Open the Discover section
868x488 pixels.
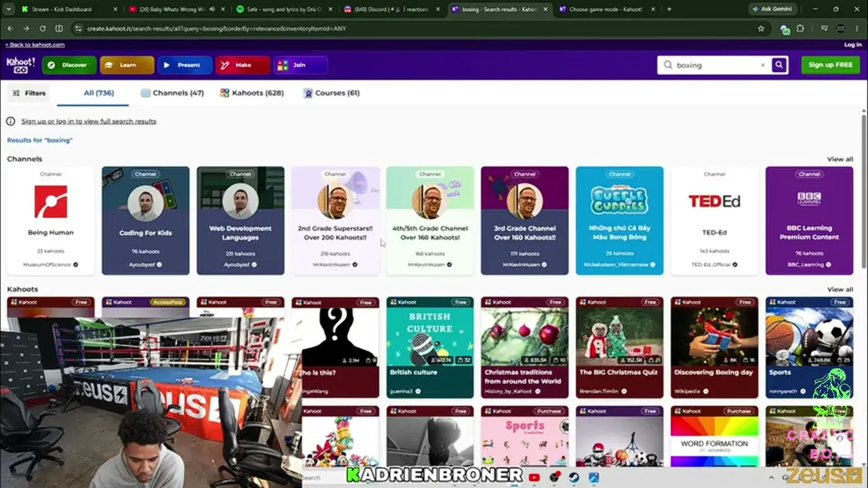[69, 65]
